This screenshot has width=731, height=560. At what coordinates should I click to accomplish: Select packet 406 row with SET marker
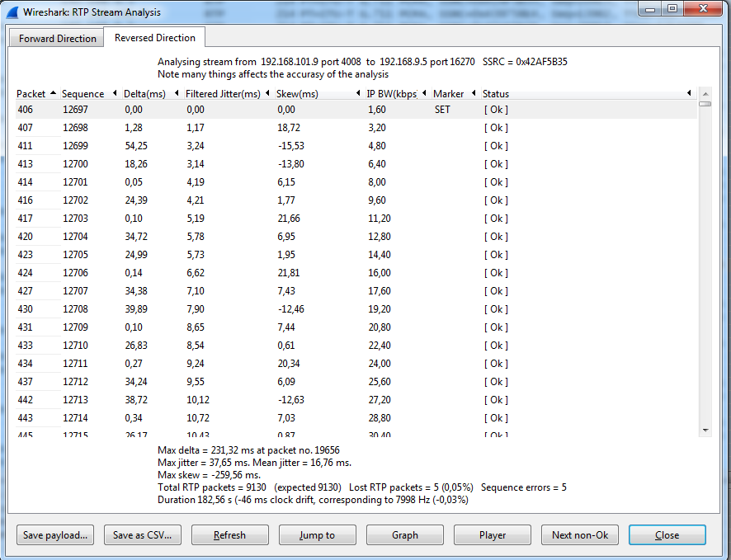pyautogui.click(x=248, y=110)
